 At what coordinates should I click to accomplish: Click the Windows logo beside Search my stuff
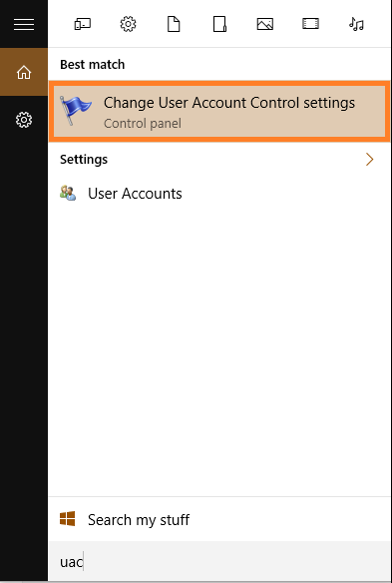[68, 519]
